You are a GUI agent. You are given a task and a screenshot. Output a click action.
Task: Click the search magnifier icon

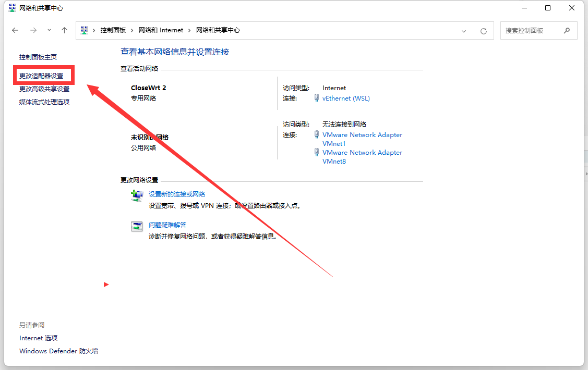coord(567,31)
